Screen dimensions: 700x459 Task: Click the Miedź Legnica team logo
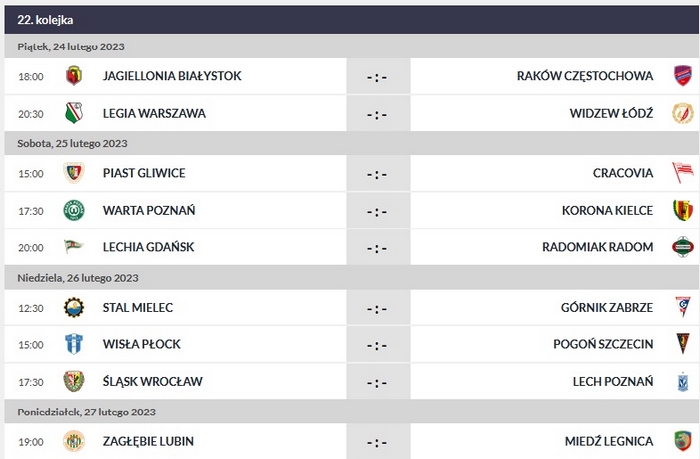[x=683, y=441]
